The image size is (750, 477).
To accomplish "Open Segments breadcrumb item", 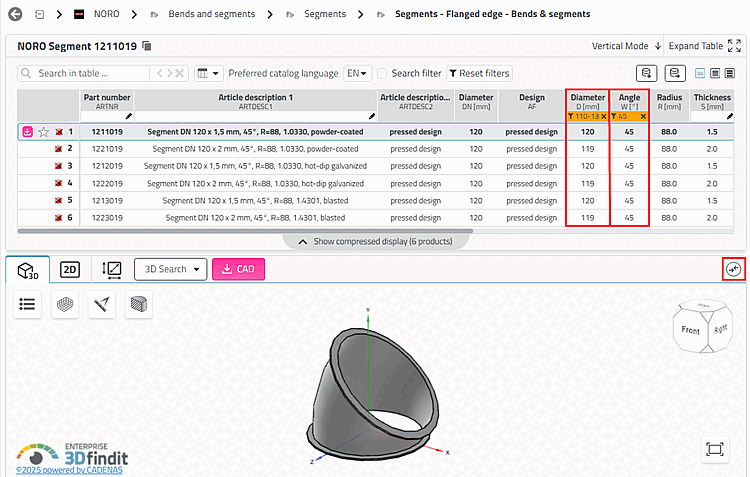I will 325,14.
